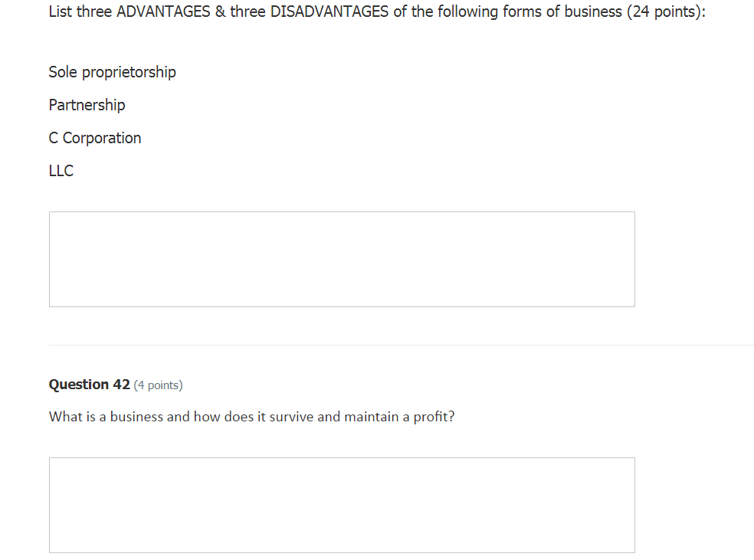Screen dimensions: 754x560
Task: Click the "(4 points)" label
Action: click(158, 385)
